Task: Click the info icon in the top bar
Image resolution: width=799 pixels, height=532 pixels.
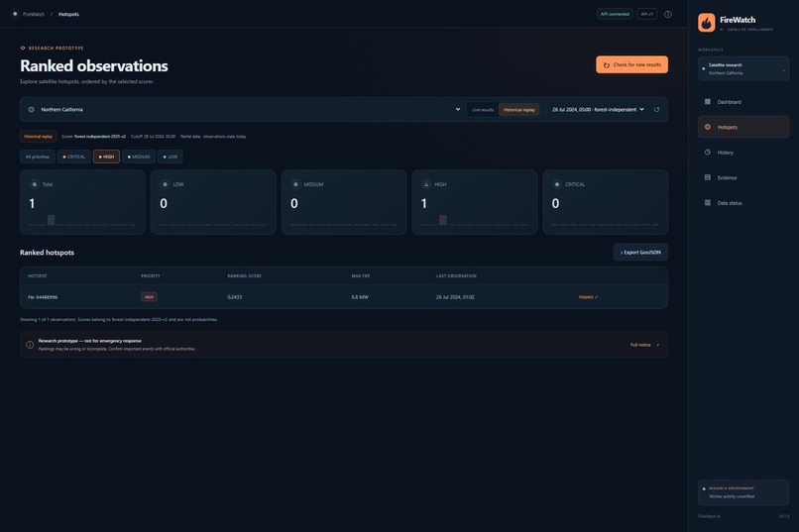Action: [667, 14]
